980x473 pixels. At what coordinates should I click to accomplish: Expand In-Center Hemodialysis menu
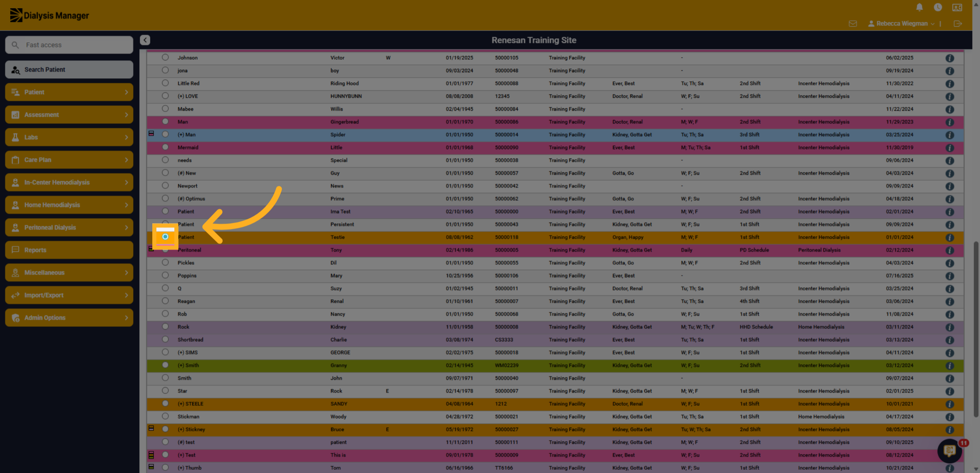(x=69, y=182)
